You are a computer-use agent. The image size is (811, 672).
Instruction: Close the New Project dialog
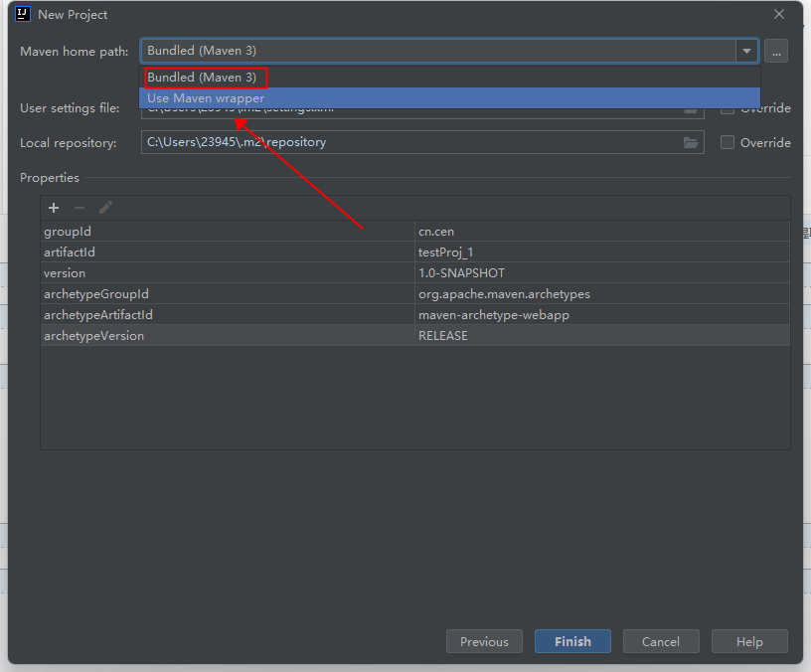779,14
